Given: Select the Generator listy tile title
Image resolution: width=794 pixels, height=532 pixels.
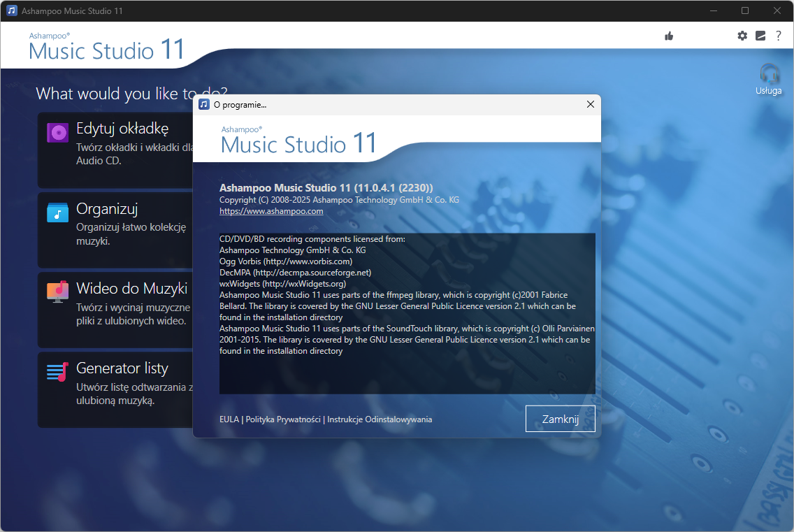Looking at the screenshot, I should tap(122, 368).
